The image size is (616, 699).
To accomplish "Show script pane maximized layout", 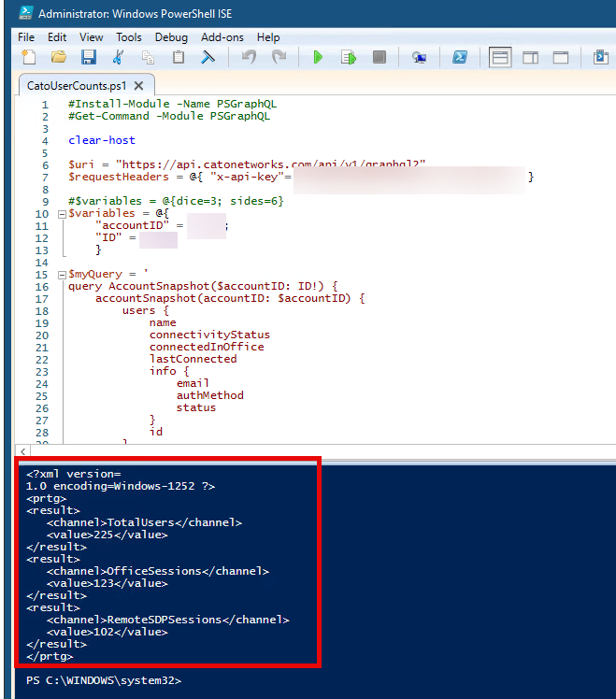I will click(x=561, y=58).
